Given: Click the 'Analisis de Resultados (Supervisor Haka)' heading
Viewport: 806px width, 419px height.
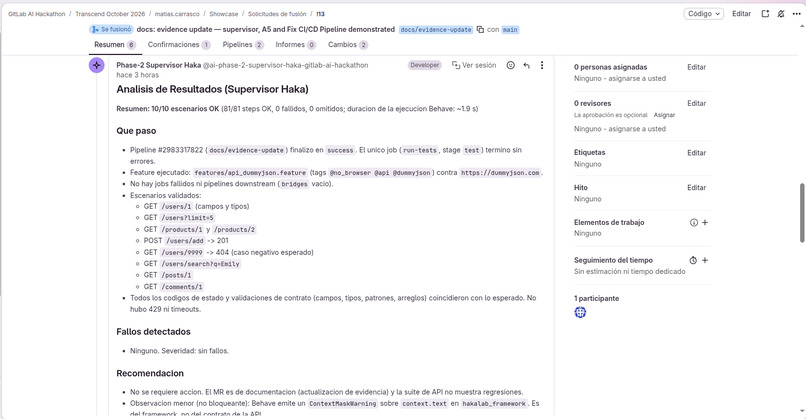Looking at the screenshot, I should tap(212, 89).
